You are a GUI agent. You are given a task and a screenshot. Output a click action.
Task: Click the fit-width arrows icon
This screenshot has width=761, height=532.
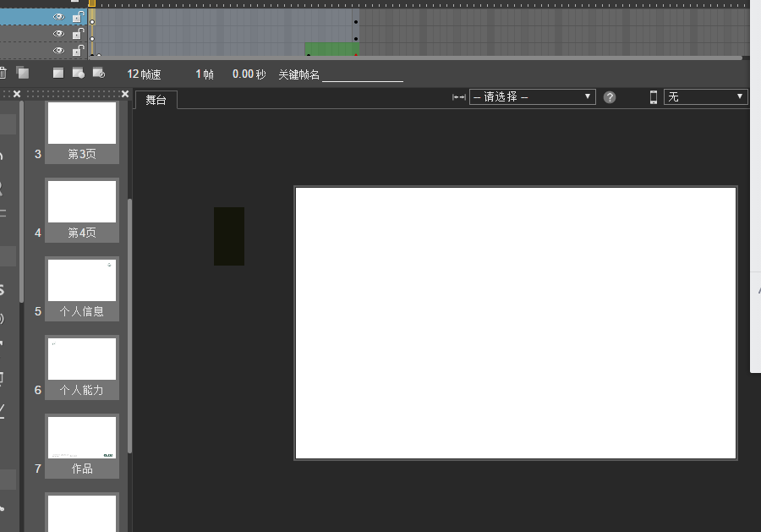pyautogui.click(x=458, y=97)
